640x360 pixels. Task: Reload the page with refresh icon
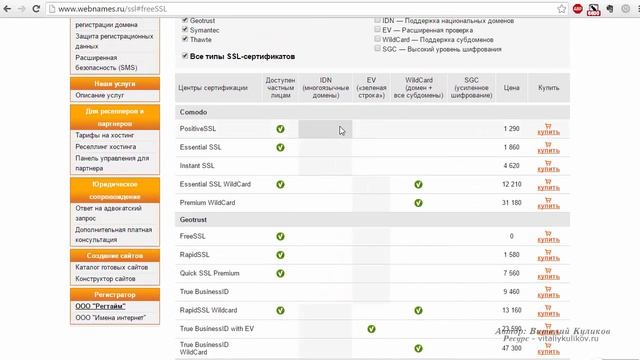pos(36,9)
